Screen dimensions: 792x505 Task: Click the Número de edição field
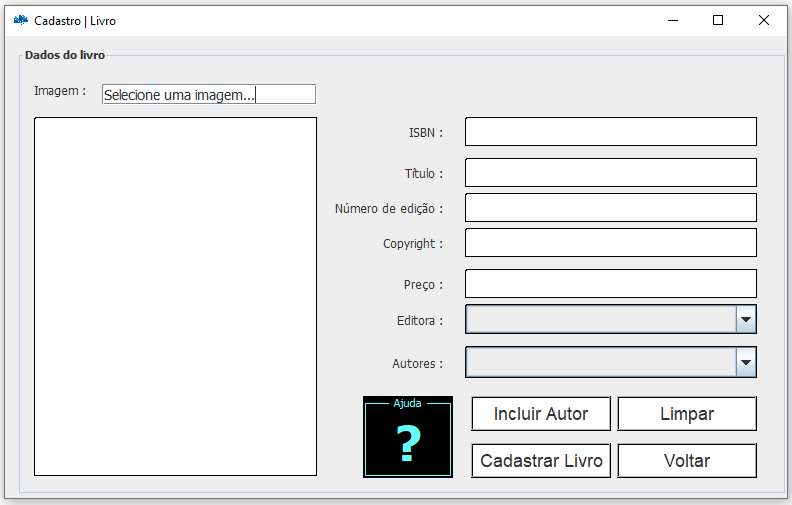click(611, 208)
